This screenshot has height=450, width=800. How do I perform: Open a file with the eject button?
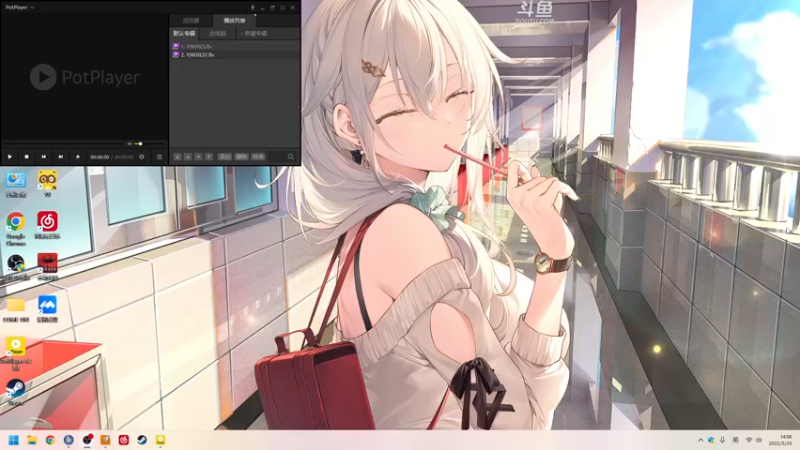coord(78,157)
